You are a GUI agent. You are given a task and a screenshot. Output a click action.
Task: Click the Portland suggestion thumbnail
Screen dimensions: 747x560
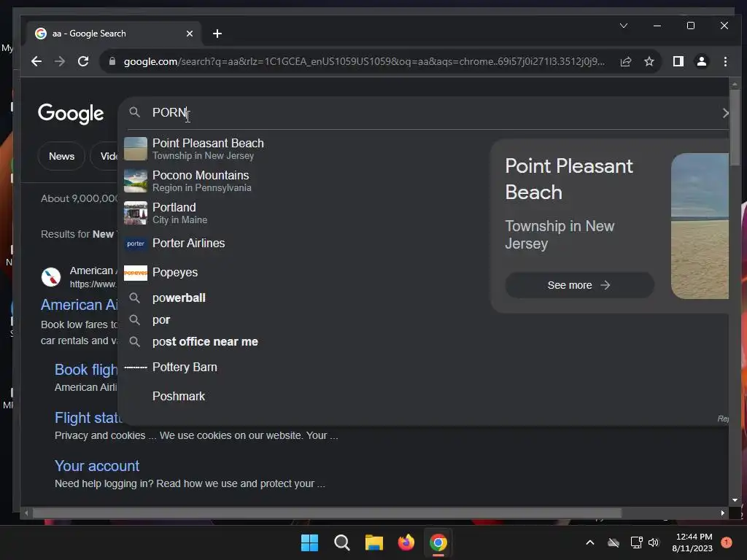(136, 213)
